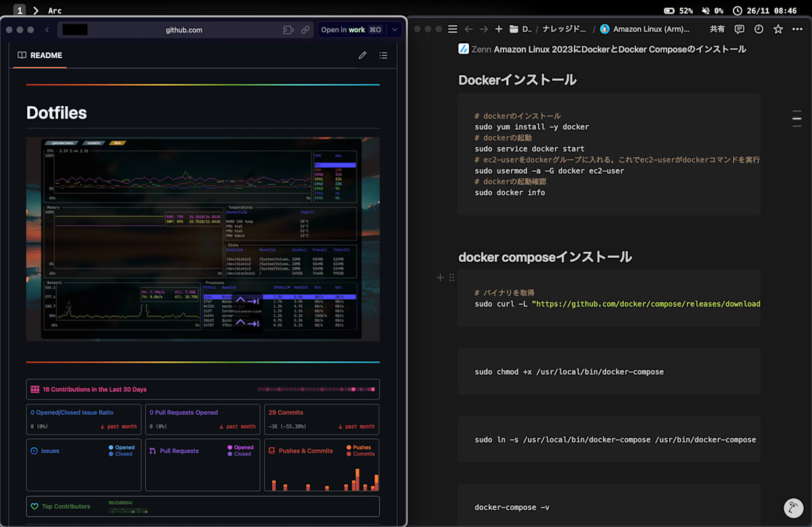Click the "sudo ln -s" symlink command line
This screenshot has width=812, height=527.
[615, 439]
